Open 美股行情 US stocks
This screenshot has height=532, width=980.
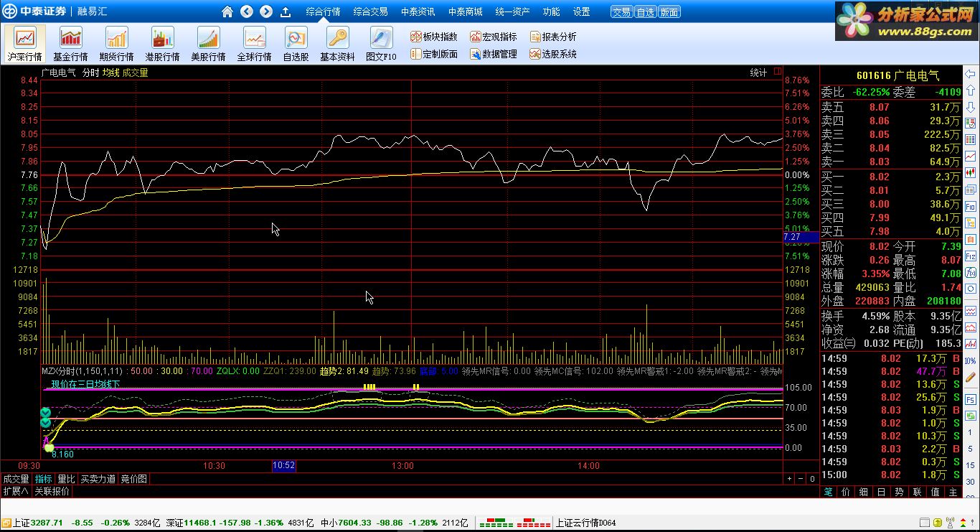[208, 44]
